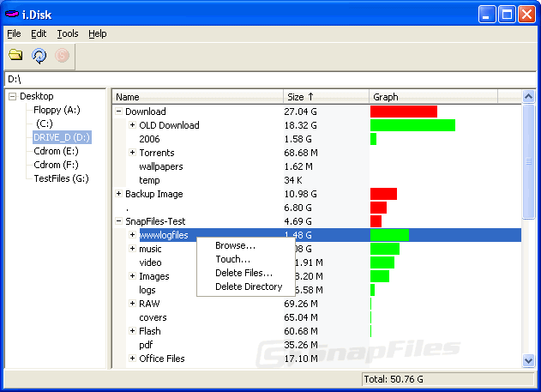Select Delete Files... in the context menu
541x392 pixels.
[x=244, y=273]
